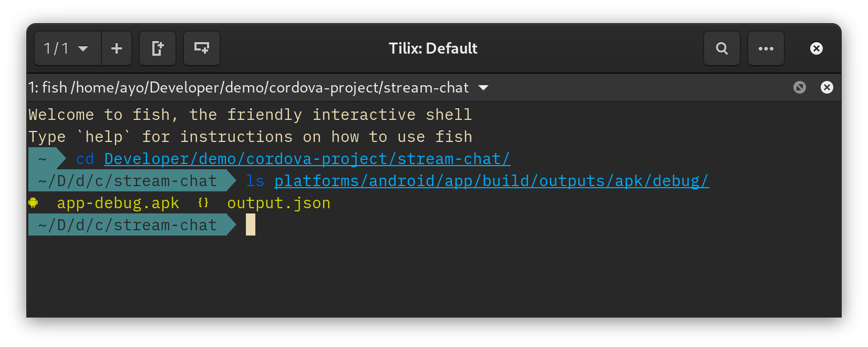
Task: Click the JSON braces icon
Action: [x=203, y=202]
